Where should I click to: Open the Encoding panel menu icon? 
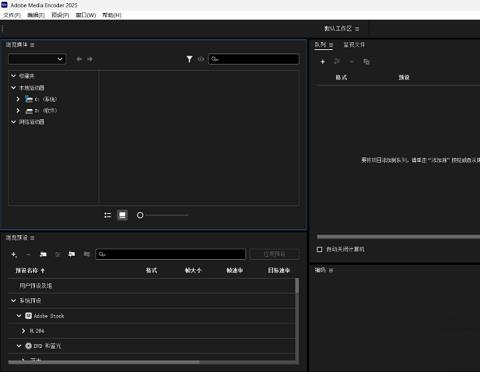click(331, 270)
